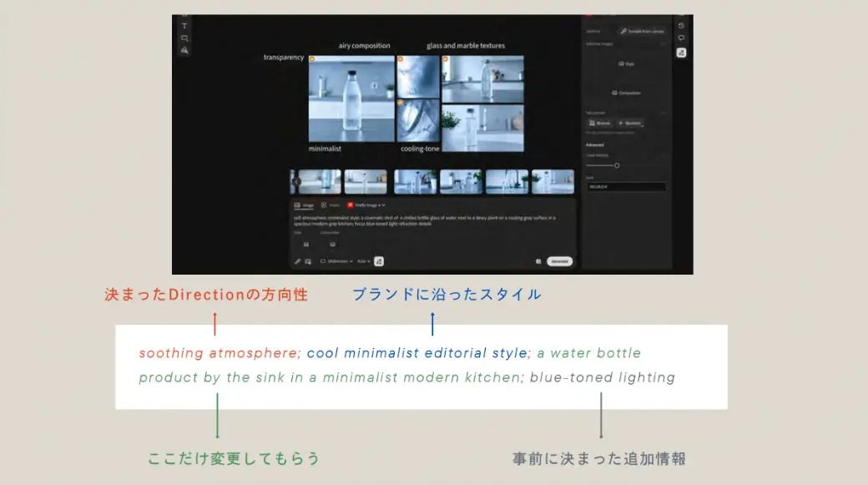
Task: Click the blue text 'ブランドに沿ったスタイル'
Action: point(447,295)
